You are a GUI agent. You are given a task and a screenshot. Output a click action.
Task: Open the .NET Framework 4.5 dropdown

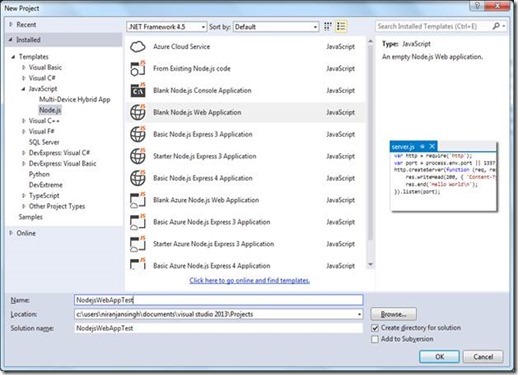[x=167, y=27]
